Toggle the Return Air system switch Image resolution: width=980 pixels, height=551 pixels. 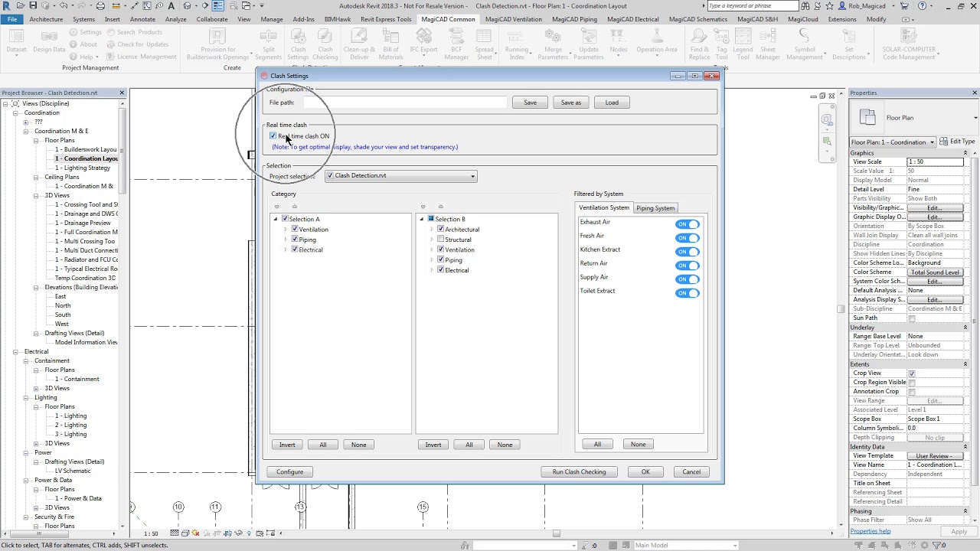[x=687, y=266]
